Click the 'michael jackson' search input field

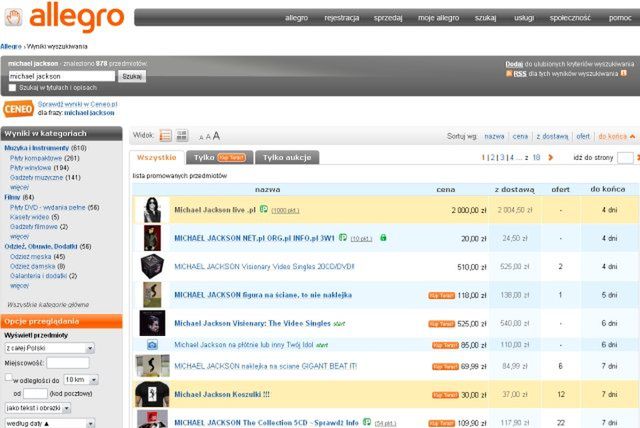tap(62, 76)
